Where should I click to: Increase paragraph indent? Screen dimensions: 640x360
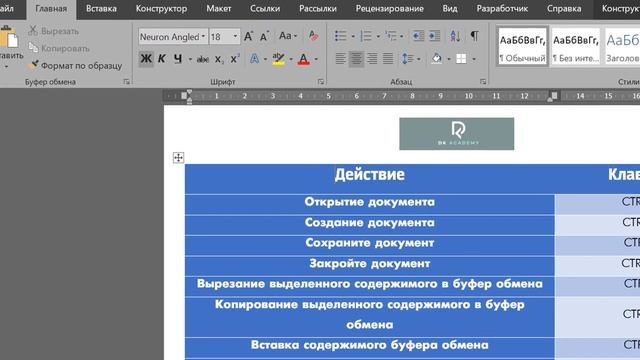434,36
